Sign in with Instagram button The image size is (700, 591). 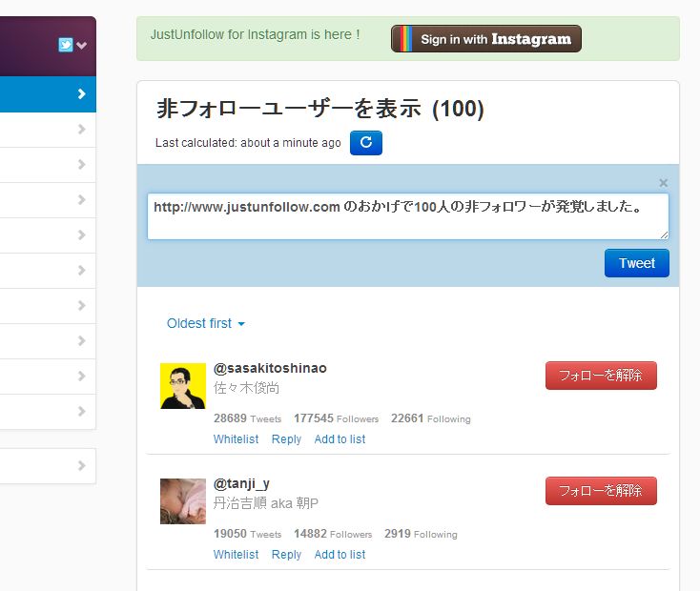[486, 39]
